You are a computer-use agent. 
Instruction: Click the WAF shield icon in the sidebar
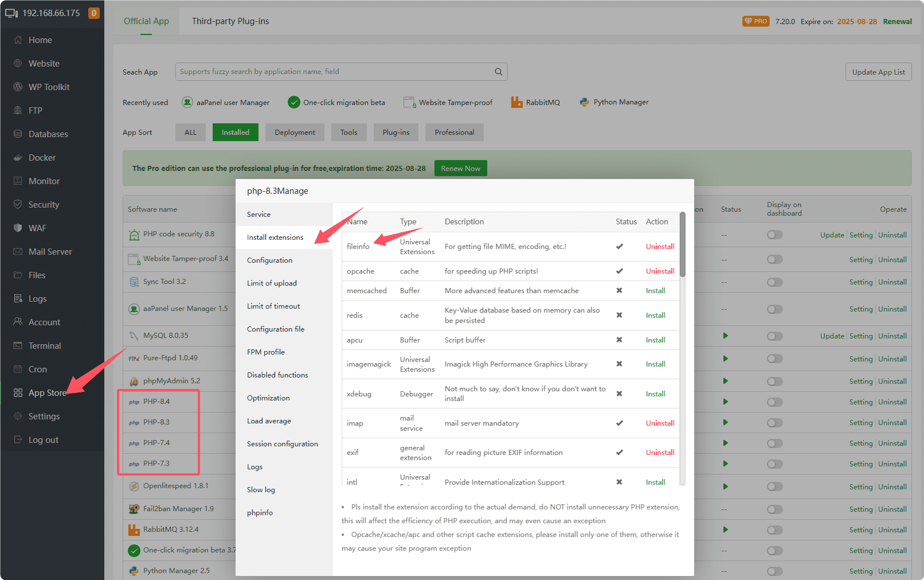coord(18,228)
